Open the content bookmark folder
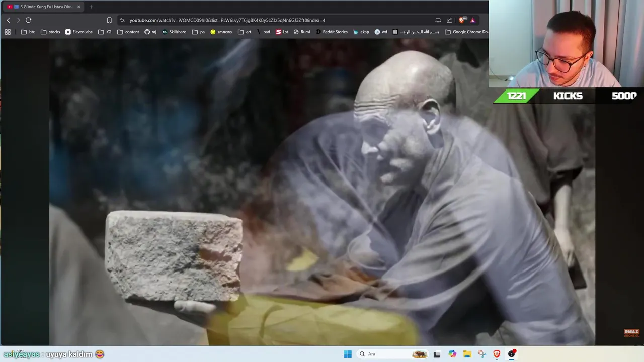The height and width of the screenshot is (362, 644). (128, 32)
